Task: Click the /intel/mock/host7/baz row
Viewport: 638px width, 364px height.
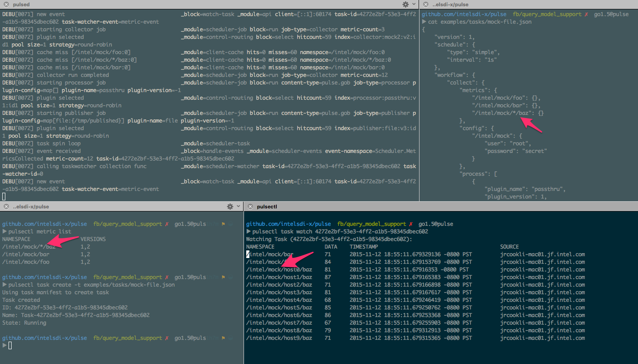Action: pyautogui.click(x=415, y=323)
